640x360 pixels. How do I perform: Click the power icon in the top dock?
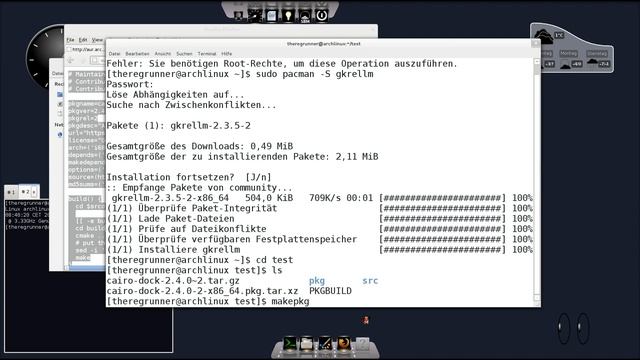click(322, 16)
